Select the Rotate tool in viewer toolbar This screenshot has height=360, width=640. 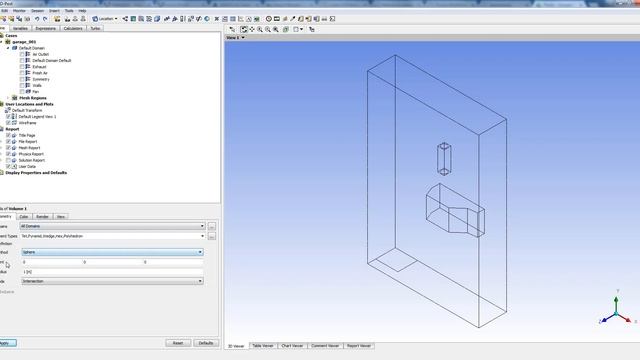click(244, 29)
